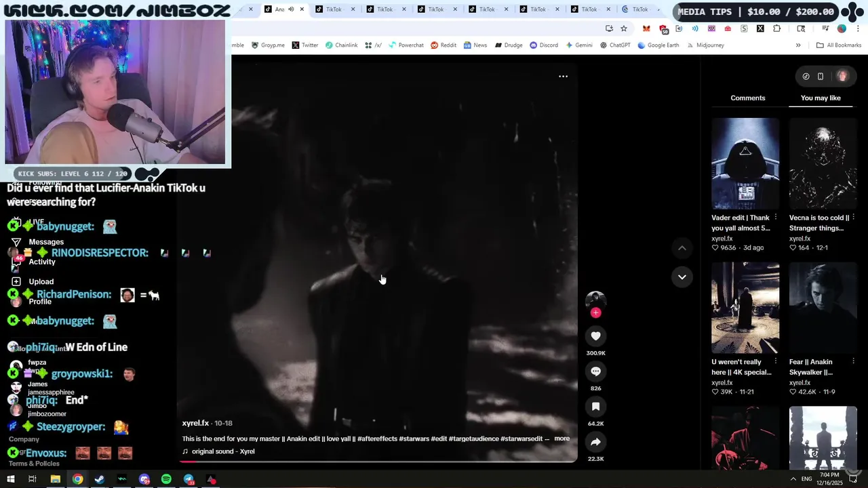Click the #aftereffects hashtag in caption

tap(377, 439)
